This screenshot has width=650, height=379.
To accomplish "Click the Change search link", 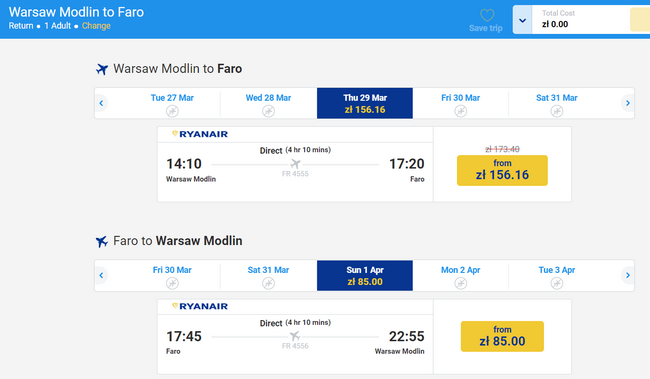I will click(x=96, y=26).
